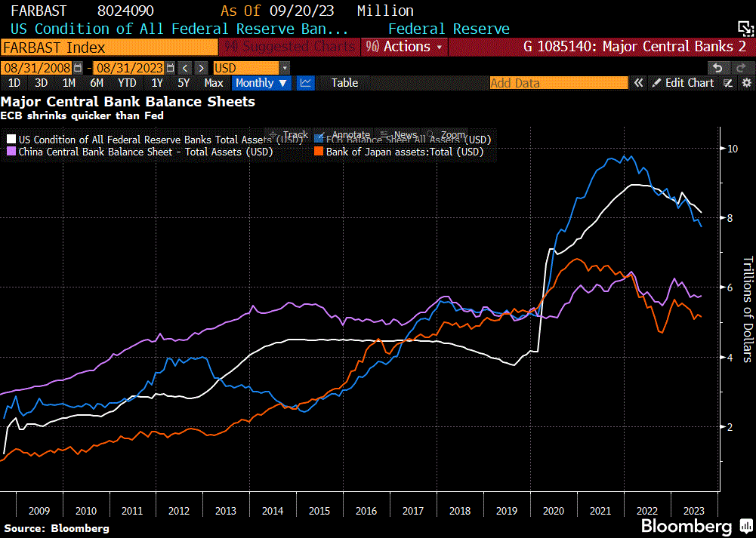
Task: Open Suggested Charts button
Action: (289, 47)
